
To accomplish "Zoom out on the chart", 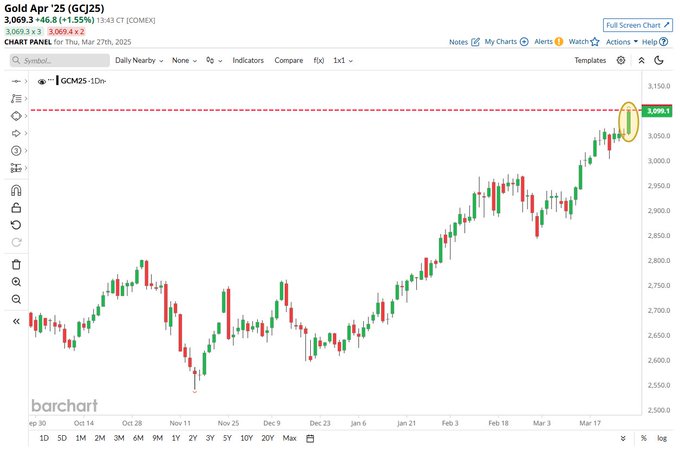I will [x=16, y=299].
